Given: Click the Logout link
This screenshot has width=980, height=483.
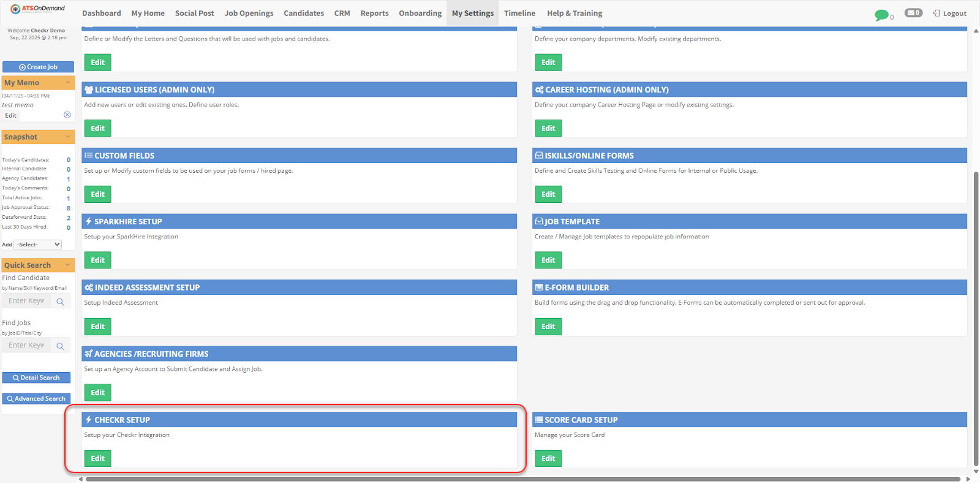Looking at the screenshot, I should click(x=949, y=13).
